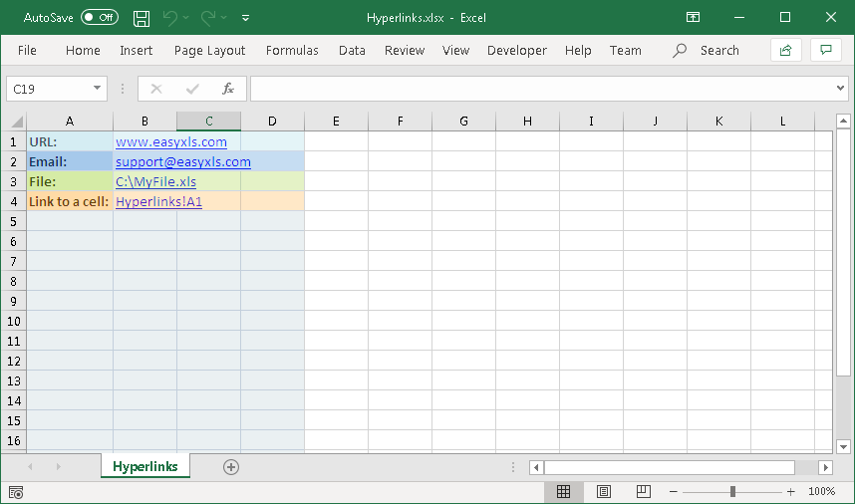The image size is (855, 504).
Task: Click the www.easyxls.com hyperlink
Action: pyautogui.click(x=170, y=141)
